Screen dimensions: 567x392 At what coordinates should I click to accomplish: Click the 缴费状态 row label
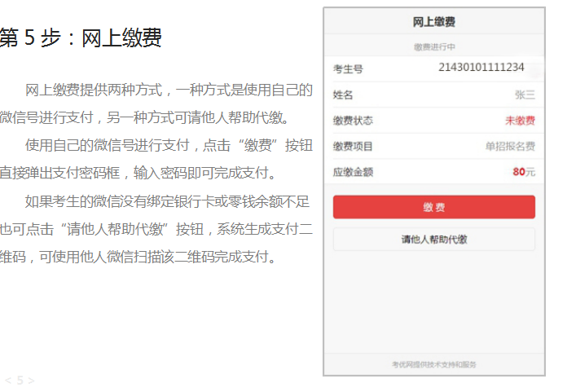coord(353,121)
